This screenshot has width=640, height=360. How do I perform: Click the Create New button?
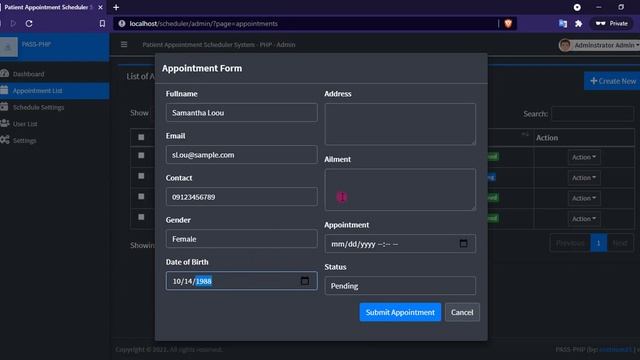pyautogui.click(x=612, y=81)
